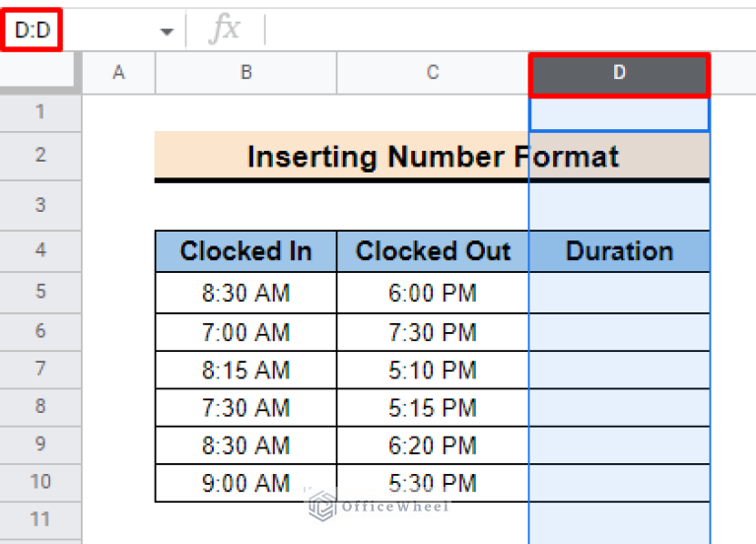Image resolution: width=756 pixels, height=544 pixels.
Task: Click cell D1 at top of column D
Action: coord(619,113)
